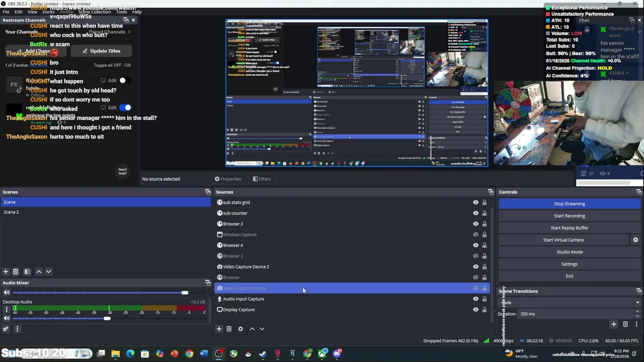Click Start Virtual Camera button
644x362 pixels.
click(x=563, y=240)
